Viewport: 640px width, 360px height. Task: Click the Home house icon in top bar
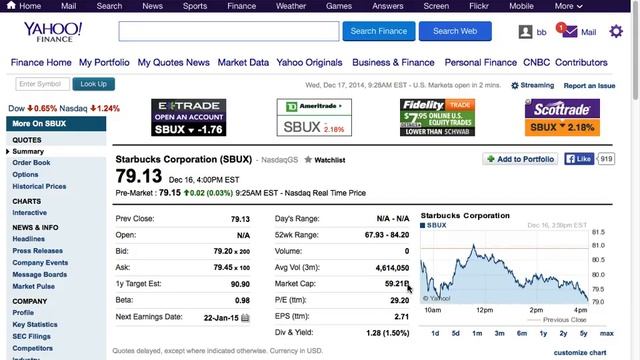click(x=11, y=5)
